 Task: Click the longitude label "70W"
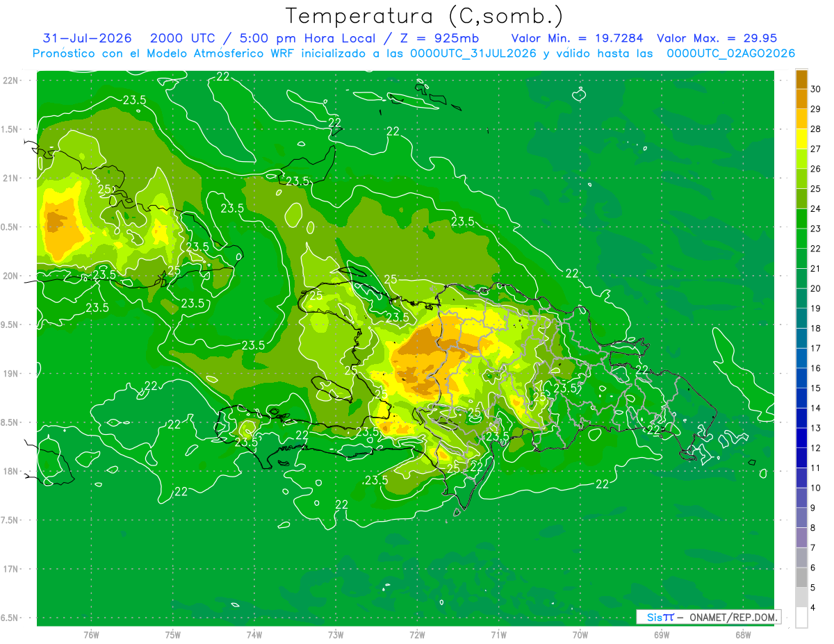point(580,634)
